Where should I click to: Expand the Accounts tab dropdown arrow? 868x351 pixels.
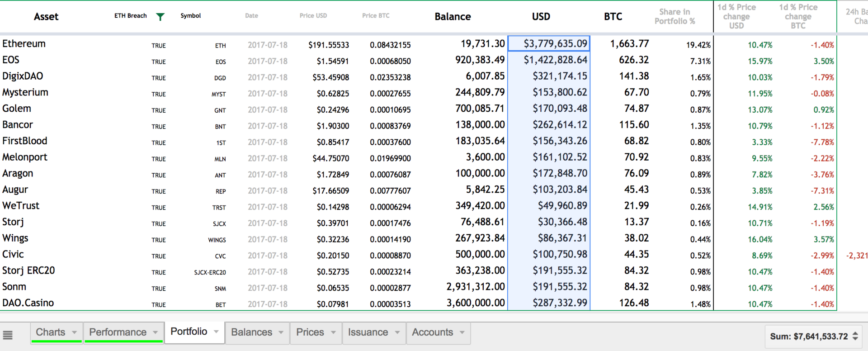coord(462,332)
